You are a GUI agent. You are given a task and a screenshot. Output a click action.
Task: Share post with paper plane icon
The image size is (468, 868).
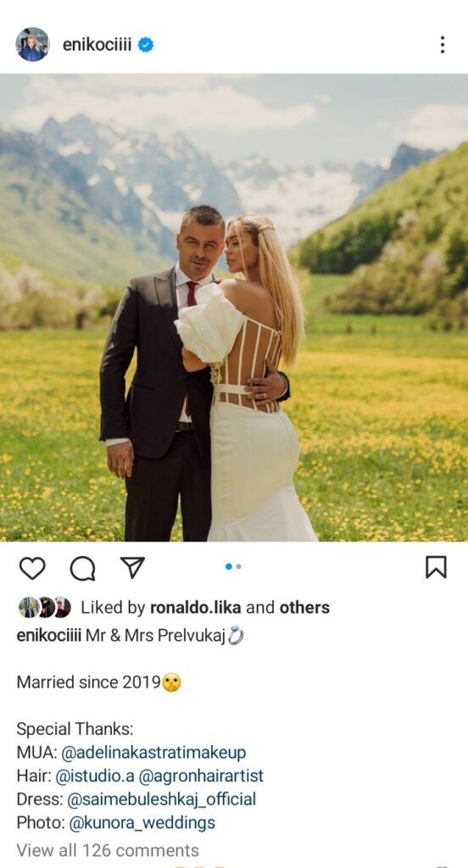click(x=132, y=567)
